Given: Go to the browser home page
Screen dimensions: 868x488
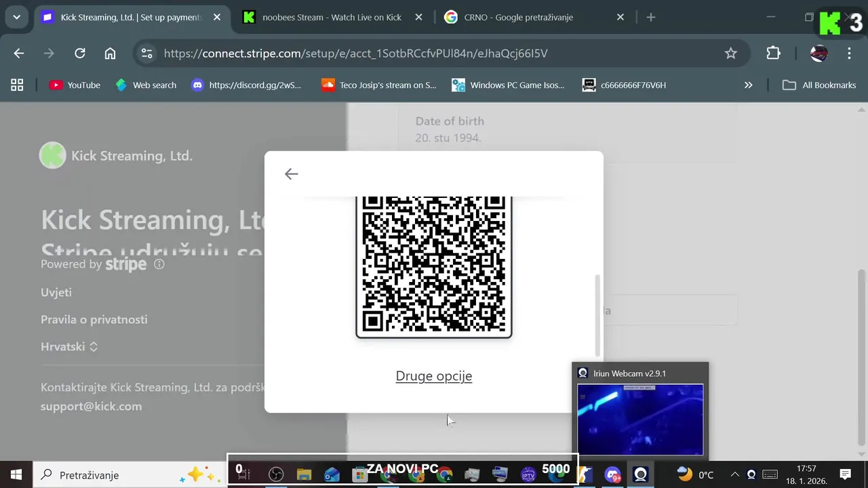Looking at the screenshot, I should [110, 54].
